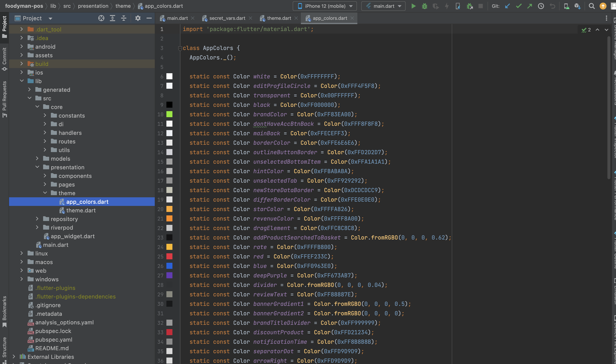The width and height of the screenshot is (616, 364).
Task: Expand the android folder
Action: click(x=22, y=46)
